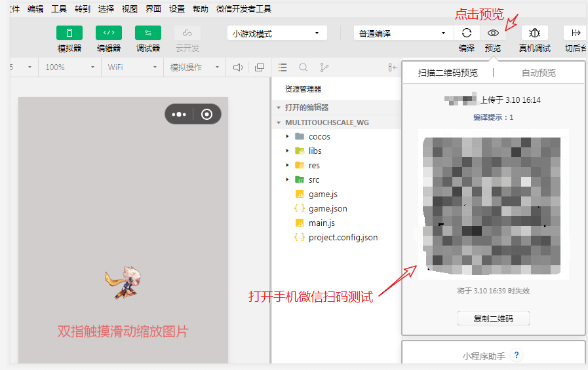
Task: Toggle the simulator (模拟器) panel button
Action: pyautogui.click(x=69, y=33)
